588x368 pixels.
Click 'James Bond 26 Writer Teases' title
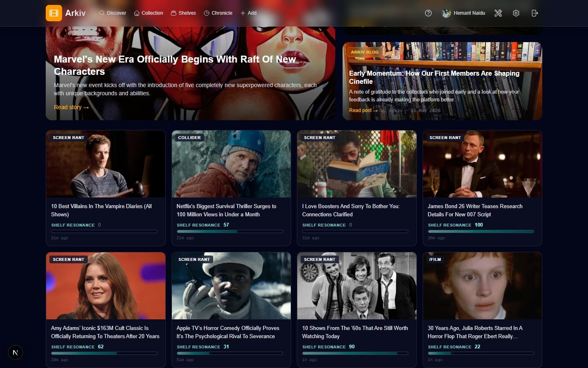tap(475, 210)
